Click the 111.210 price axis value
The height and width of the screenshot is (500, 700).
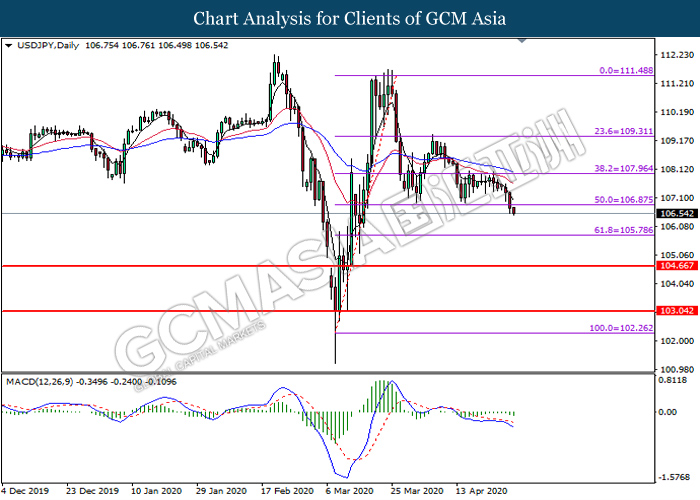[677, 83]
